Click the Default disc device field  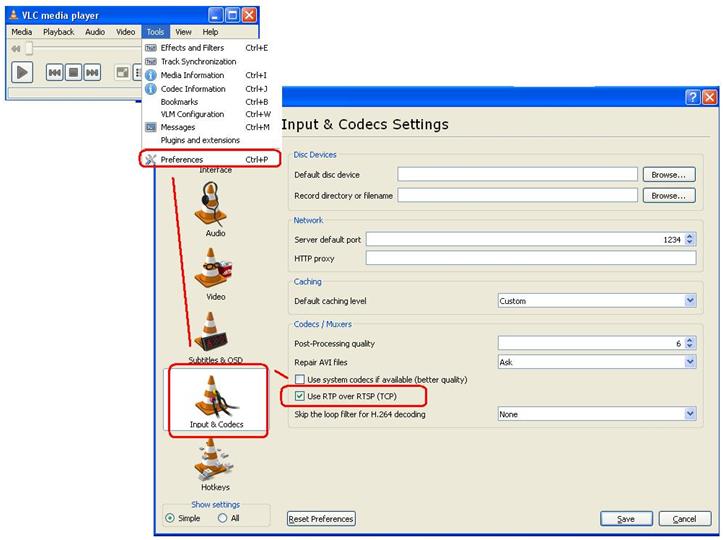pos(518,174)
